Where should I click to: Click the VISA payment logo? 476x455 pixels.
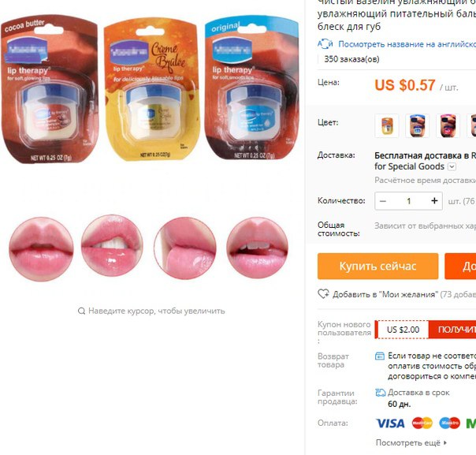[x=390, y=423]
